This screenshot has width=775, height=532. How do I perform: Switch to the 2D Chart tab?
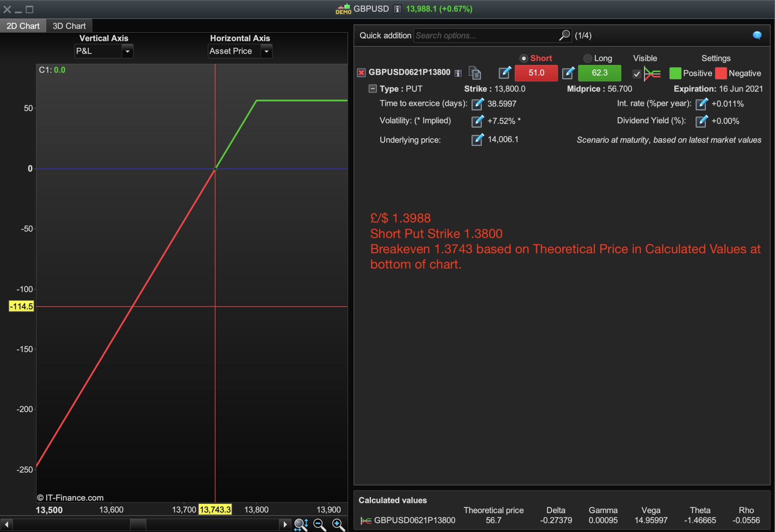pyautogui.click(x=23, y=26)
